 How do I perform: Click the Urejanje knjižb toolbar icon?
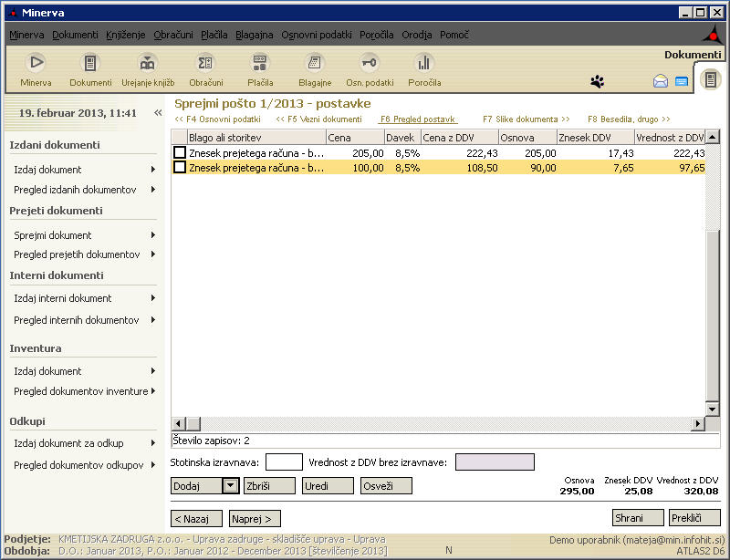[147, 64]
